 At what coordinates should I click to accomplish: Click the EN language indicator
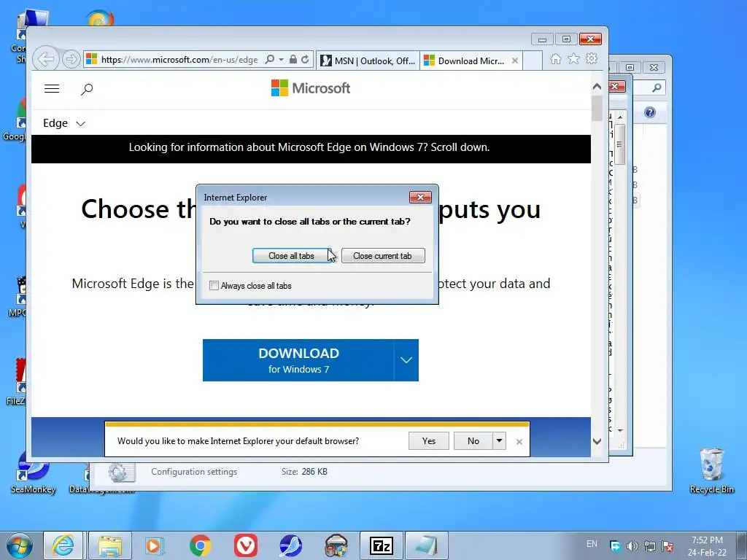point(592,544)
